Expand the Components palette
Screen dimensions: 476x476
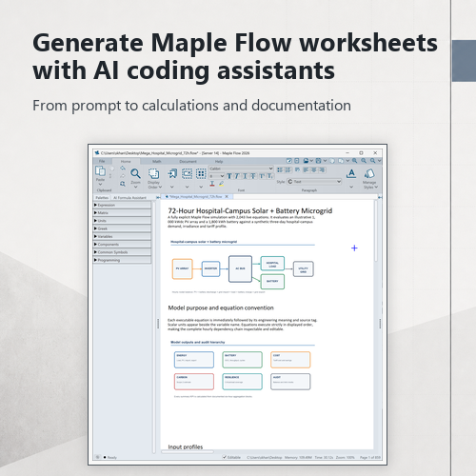pos(122,245)
